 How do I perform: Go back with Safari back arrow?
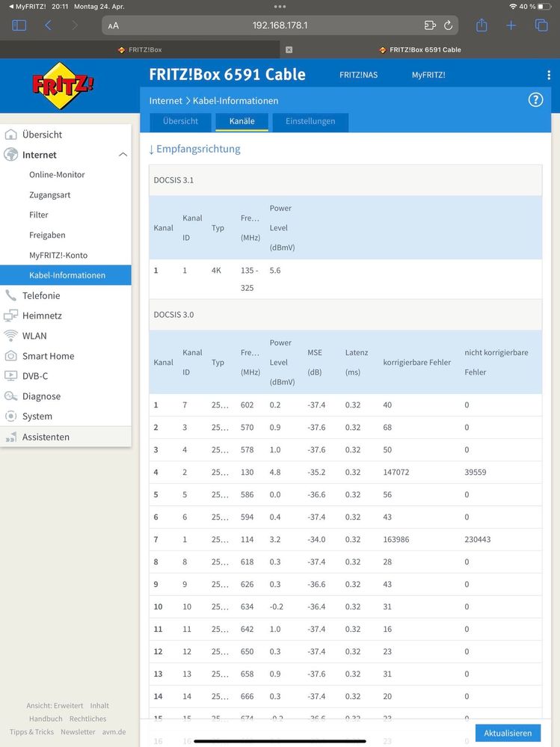[x=48, y=25]
